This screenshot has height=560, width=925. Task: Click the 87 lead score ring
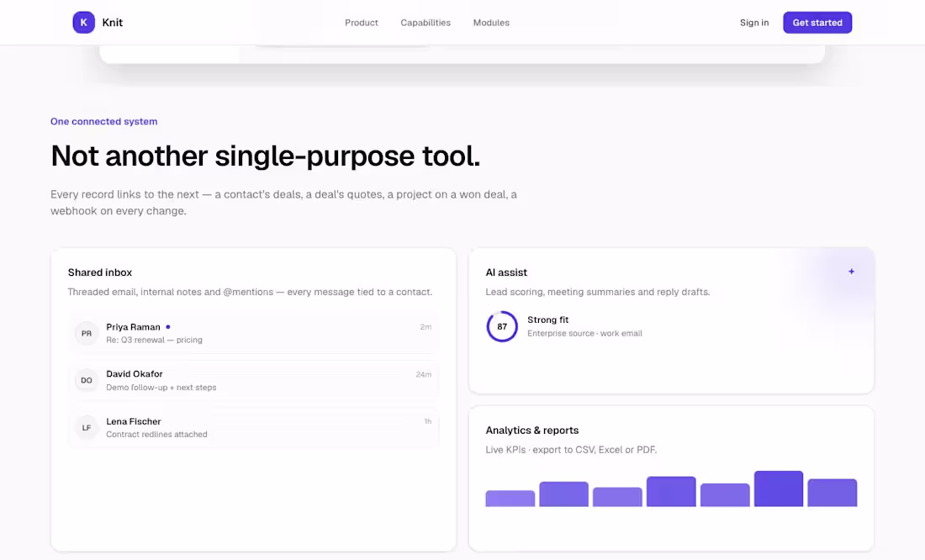tap(502, 326)
